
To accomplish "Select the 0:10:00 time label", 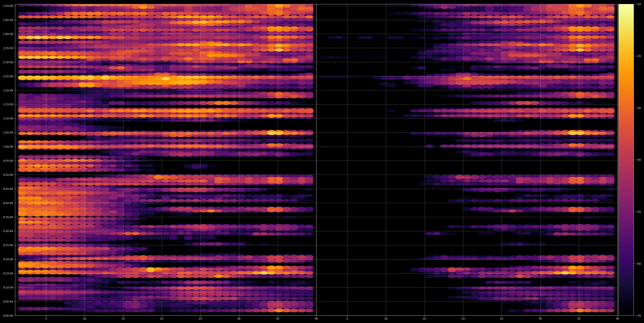I will (x=8, y=287).
